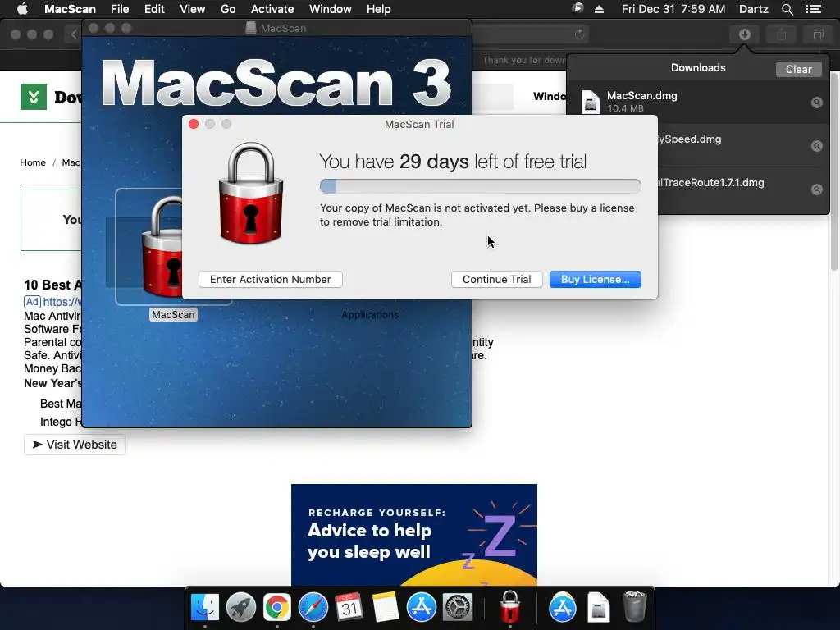Click the MacScan label under padlock
This screenshot has height=630, width=840.
coord(173,314)
